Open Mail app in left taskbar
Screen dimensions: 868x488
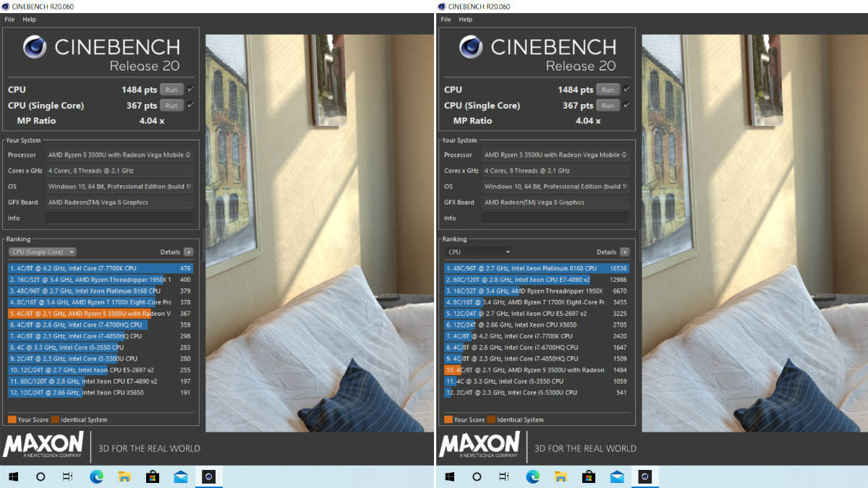click(180, 476)
